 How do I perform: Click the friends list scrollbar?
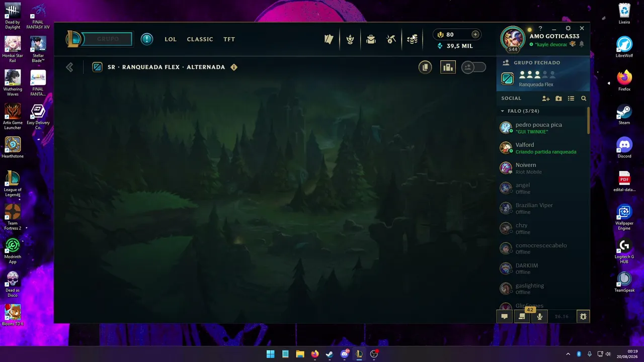pos(588,121)
